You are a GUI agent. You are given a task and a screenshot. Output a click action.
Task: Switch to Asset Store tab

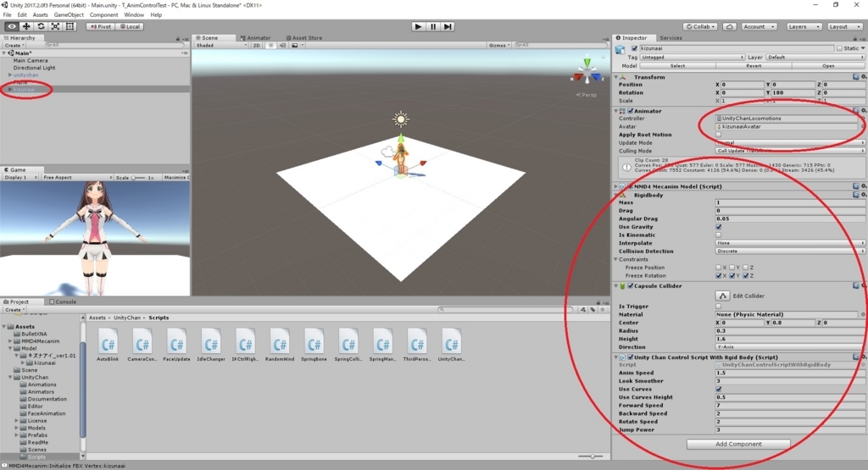pos(304,38)
